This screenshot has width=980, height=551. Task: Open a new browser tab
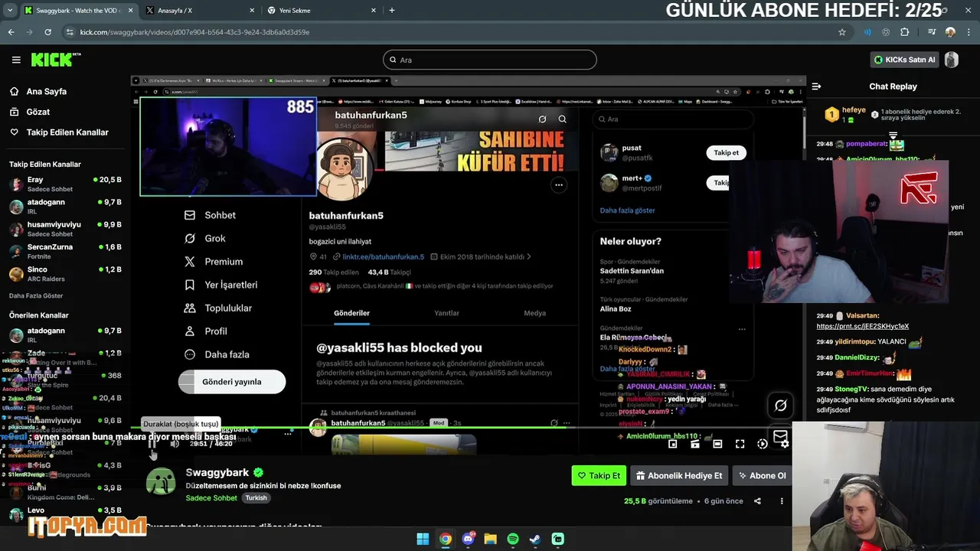(392, 10)
